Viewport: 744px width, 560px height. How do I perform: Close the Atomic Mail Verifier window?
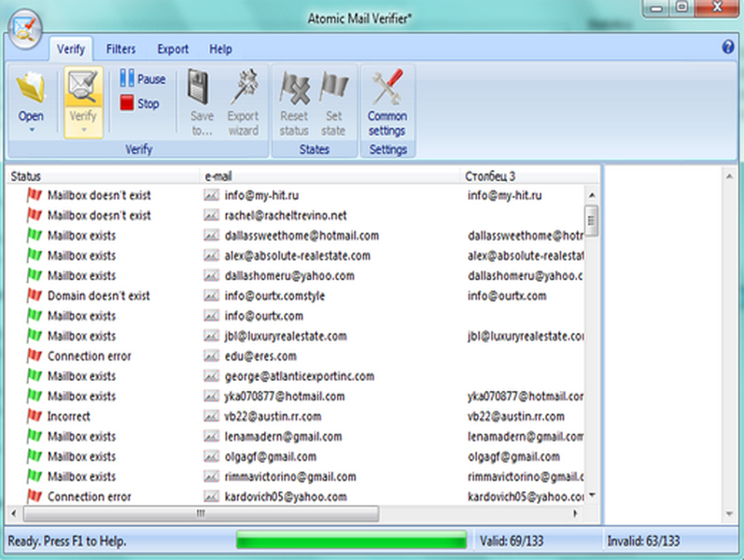coord(717,7)
